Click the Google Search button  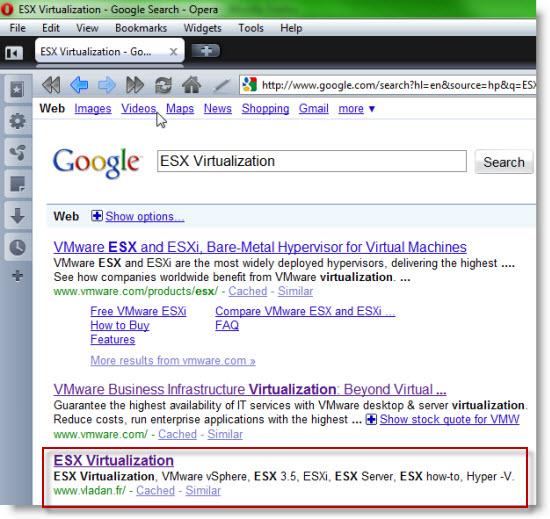(x=504, y=162)
